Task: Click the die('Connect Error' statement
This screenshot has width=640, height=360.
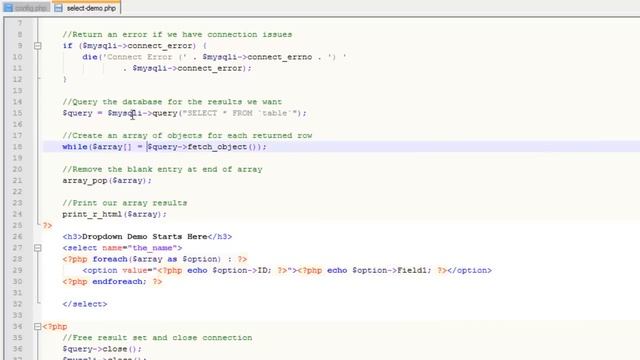Action: click(214, 57)
